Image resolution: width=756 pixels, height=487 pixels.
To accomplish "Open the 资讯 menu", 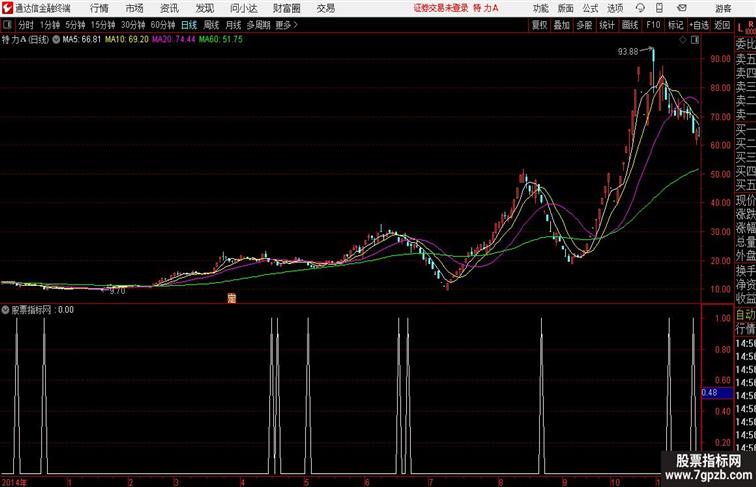I will coord(169,8).
